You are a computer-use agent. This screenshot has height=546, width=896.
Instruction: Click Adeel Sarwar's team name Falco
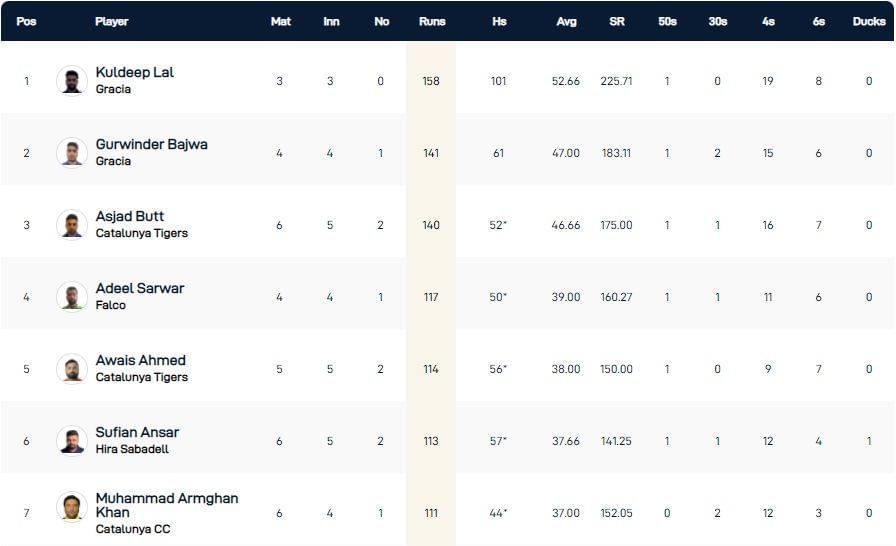[110, 305]
